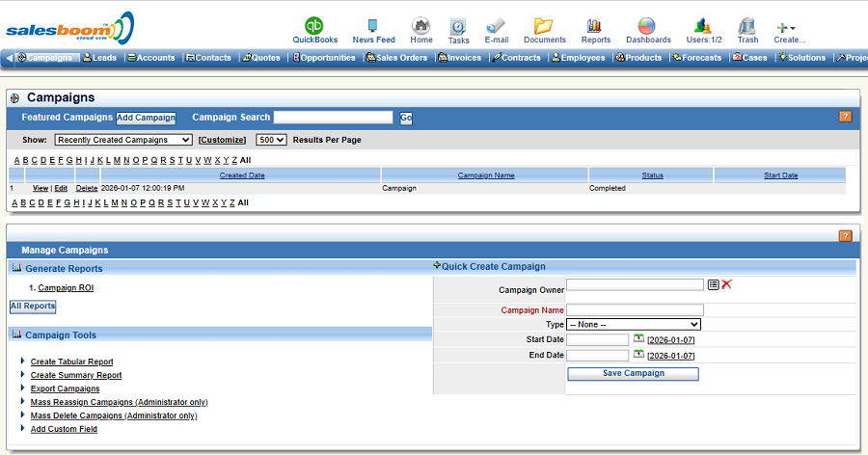The width and height of the screenshot is (868, 455).
Task: Switch to the Contacts tab
Action: point(208,58)
